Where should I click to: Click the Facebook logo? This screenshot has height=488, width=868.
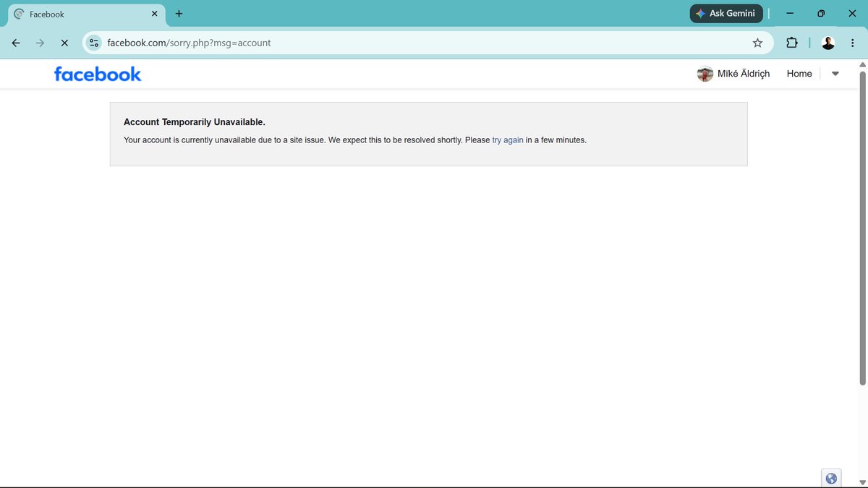[98, 74]
